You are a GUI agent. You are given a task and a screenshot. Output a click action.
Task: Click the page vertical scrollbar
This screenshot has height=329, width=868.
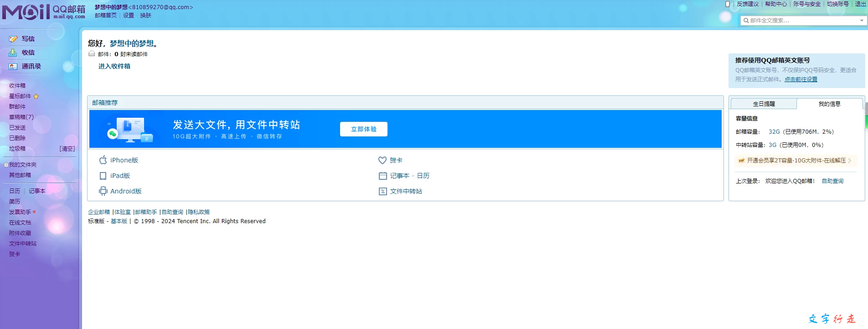866,115
